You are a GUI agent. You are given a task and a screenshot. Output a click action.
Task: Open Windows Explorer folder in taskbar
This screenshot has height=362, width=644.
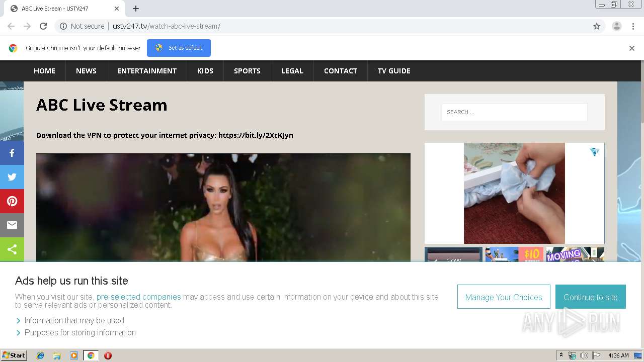[x=57, y=355]
